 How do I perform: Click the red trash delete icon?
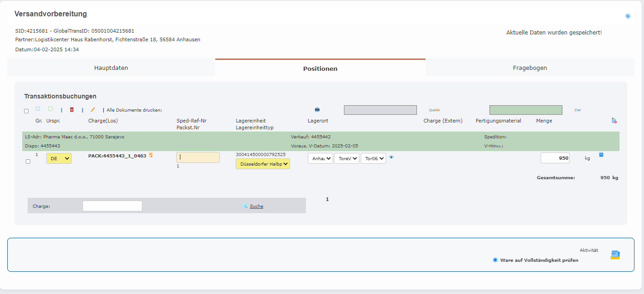click(72, 110)
